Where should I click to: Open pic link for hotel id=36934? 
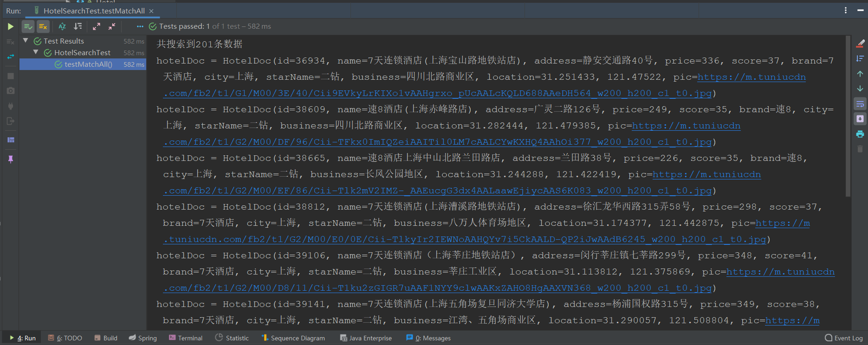pyautogui.click(x=437, y=93)
